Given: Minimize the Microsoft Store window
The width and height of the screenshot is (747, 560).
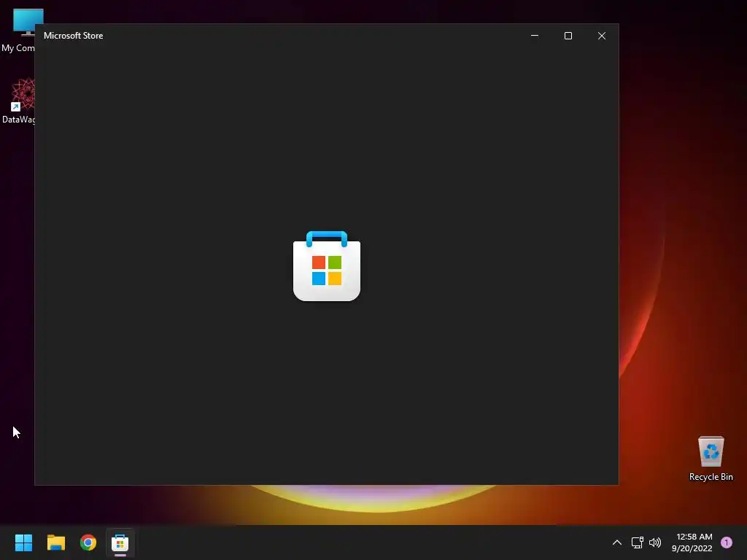Looking at the screenshot, I should (x=535, y=36).
